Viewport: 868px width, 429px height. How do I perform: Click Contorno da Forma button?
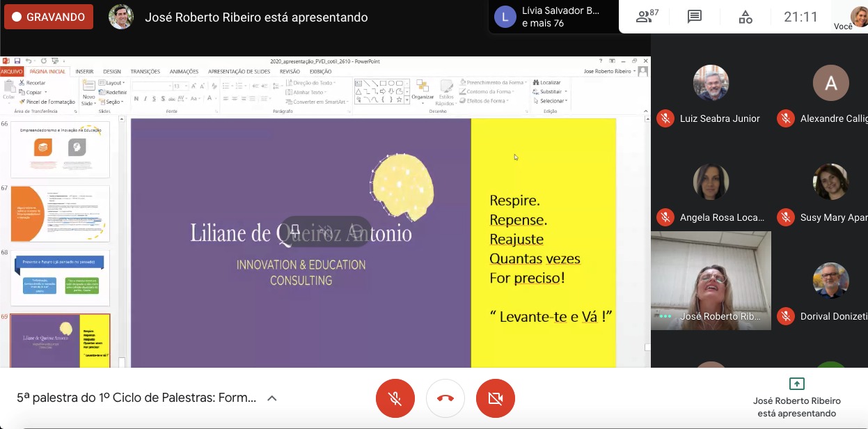[487, 91]
